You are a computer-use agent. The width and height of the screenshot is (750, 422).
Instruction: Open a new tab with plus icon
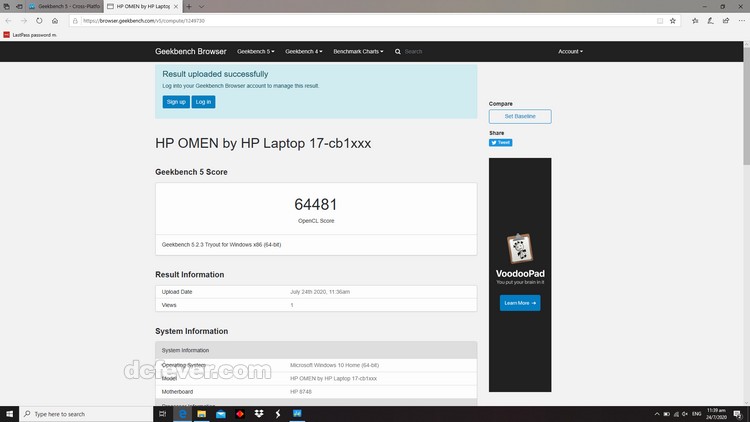189,7
